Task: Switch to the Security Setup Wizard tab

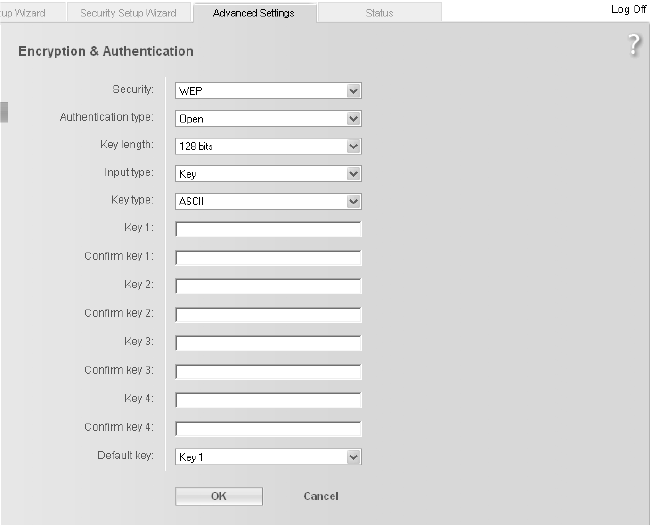Action: click(128, 13)
